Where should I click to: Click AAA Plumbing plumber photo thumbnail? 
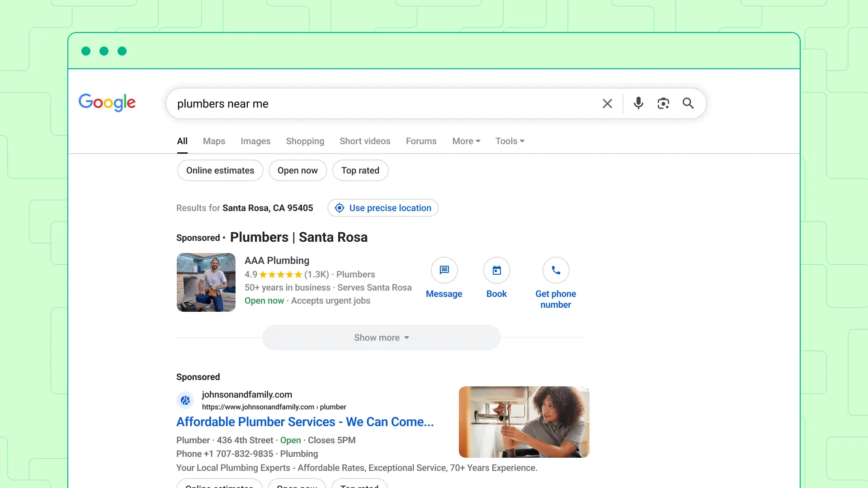[x=206, y=282]
